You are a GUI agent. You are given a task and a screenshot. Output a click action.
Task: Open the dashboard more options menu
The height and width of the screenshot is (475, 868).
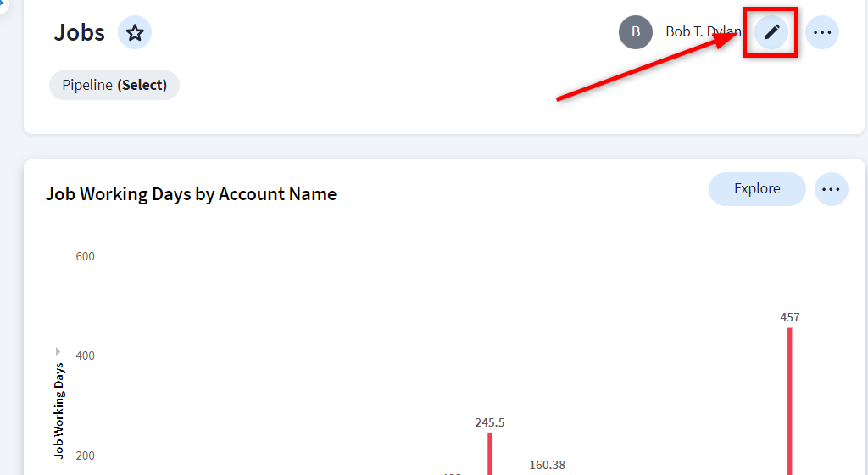[821, 33]
